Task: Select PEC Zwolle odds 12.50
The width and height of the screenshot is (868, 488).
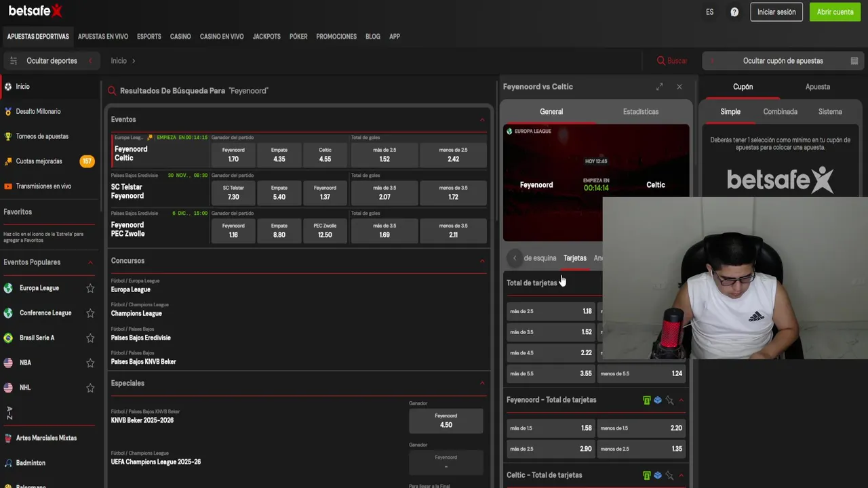Action: pos(325,231)
